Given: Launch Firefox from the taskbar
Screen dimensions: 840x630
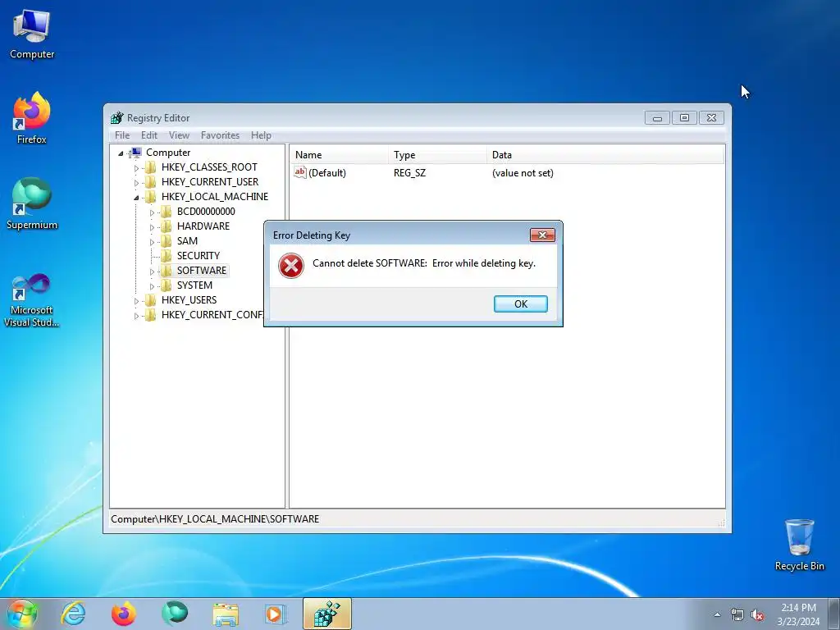Looking at the screenshot, I should [x=124, y=614].
